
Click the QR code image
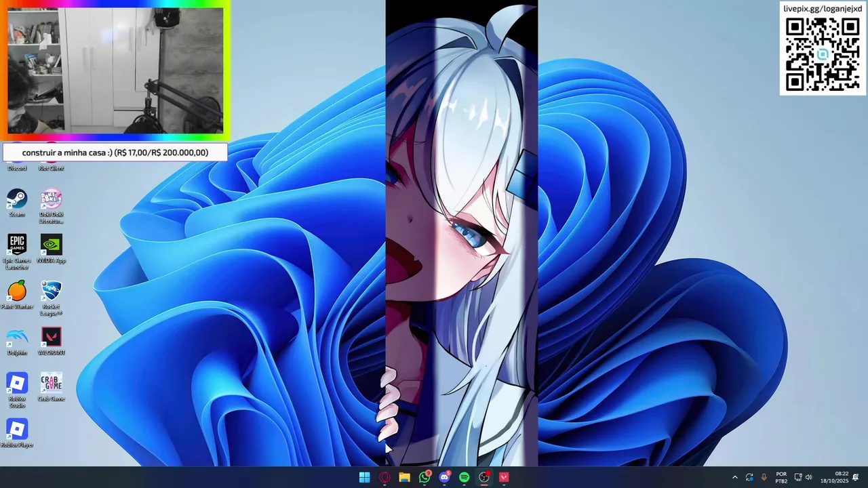(x=823, y=54)
